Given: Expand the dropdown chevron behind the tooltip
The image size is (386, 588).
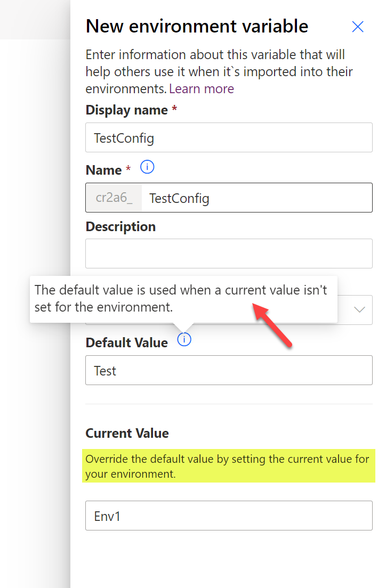Looking at the screenshot, I should (359, 309).
